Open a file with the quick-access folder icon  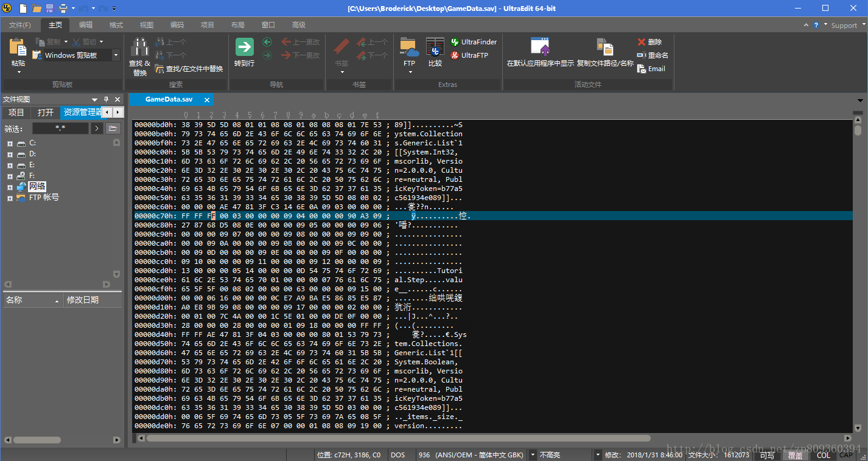coord(37,9)
